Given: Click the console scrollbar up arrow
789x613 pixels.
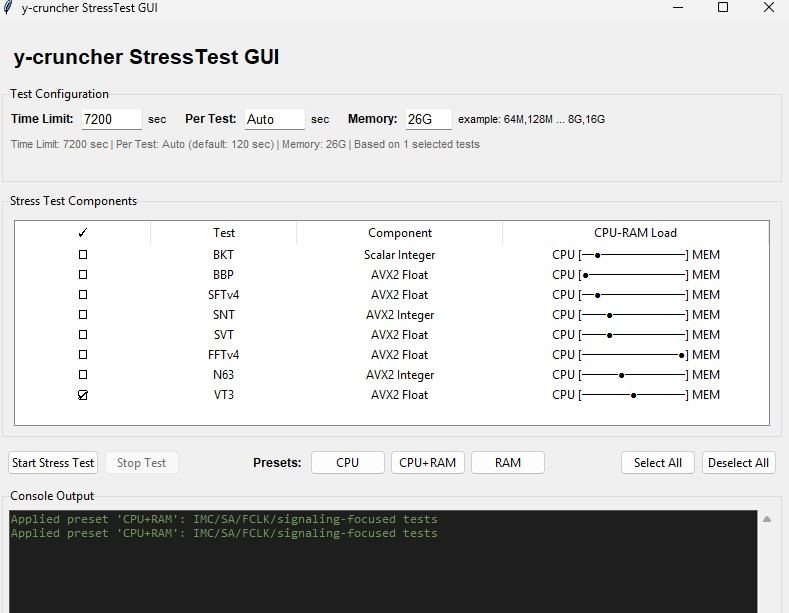Looking at the screenshot, I should (767, 519).
